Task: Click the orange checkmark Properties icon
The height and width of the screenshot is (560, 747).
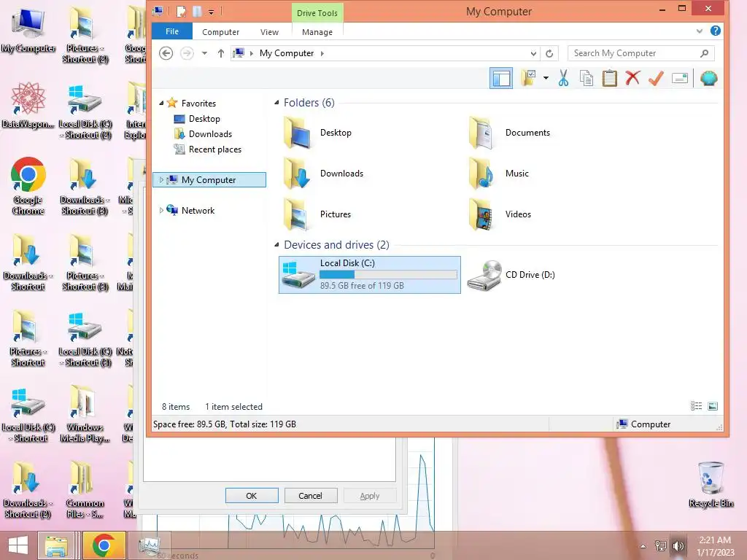Action: tap(656, 77)
